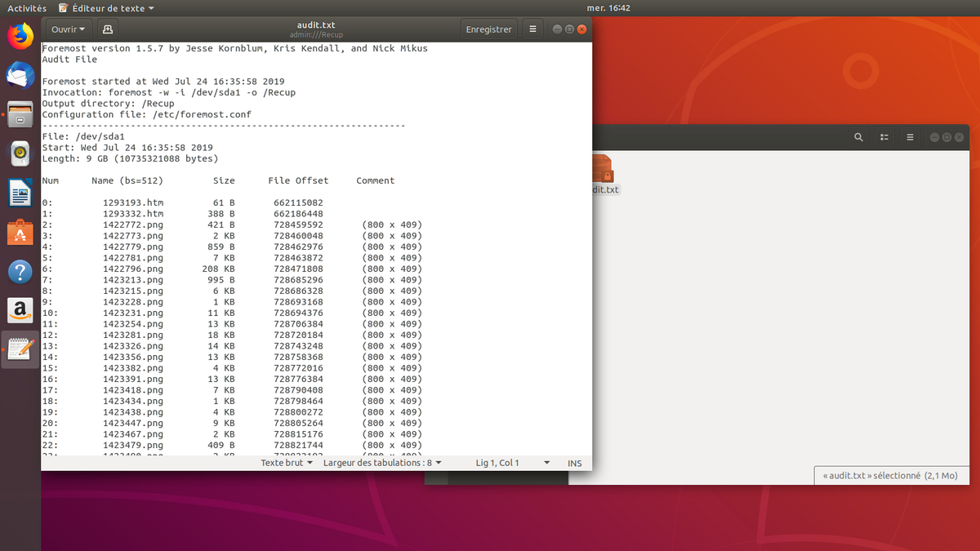Create a new document in gedit
This screenshot has width=980, height=551.
(107, 29)
